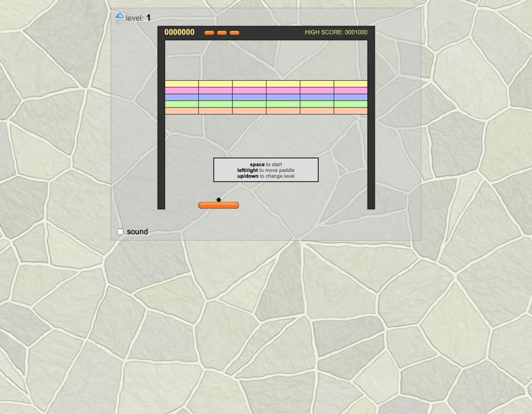
Task: Click the second orange life indicator
Action: (222, 32)
